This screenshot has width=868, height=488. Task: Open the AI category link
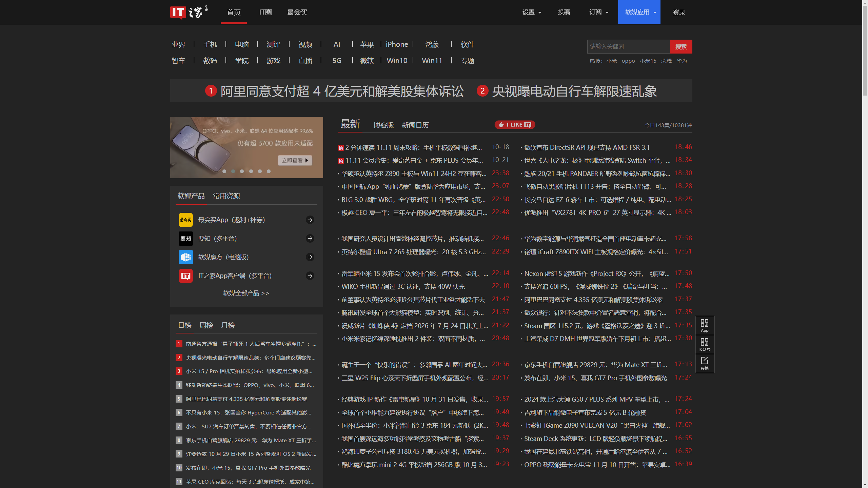pyautogui.click(x=337, y=44)
